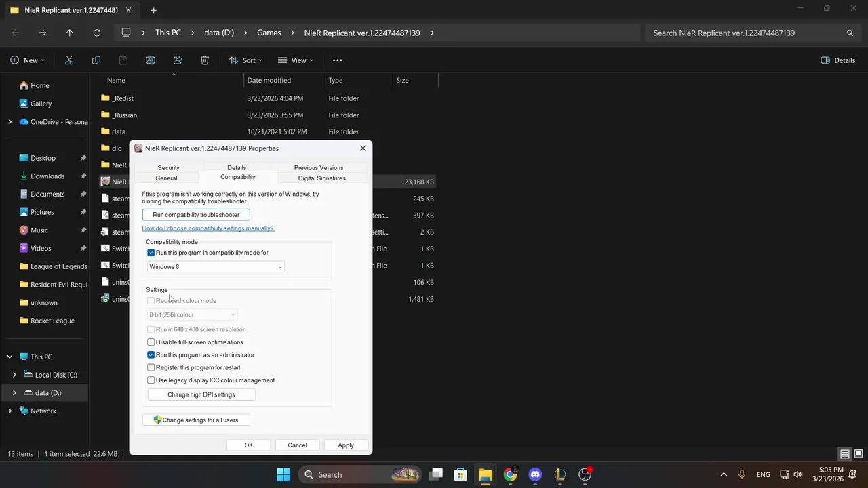The image size is (868, 488).
Task: Open the New item dropdown
Action: pyautogui.click(x=28, y=60)
